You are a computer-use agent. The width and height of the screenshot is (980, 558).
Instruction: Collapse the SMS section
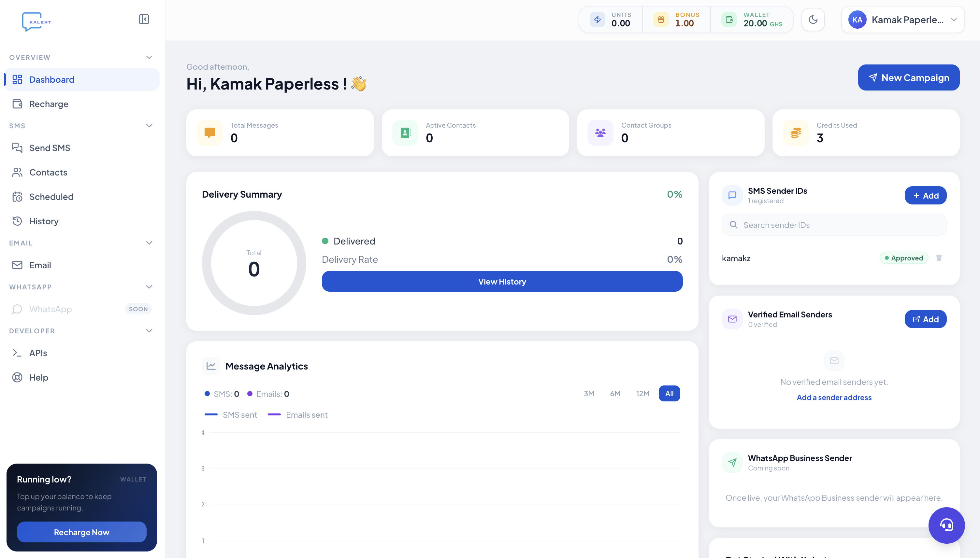tap(149, 126)
